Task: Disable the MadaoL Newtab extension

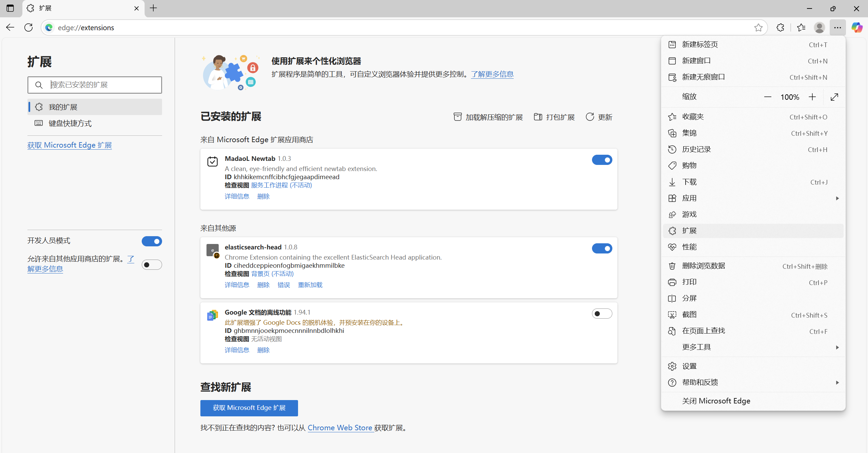Action: tap(602, 160)
